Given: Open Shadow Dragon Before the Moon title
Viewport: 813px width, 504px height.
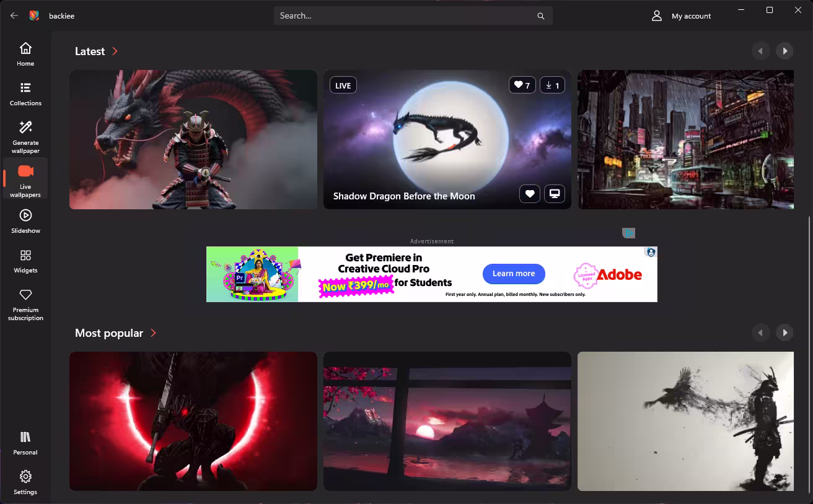Looking at the screenshot, I should point(404,196).
